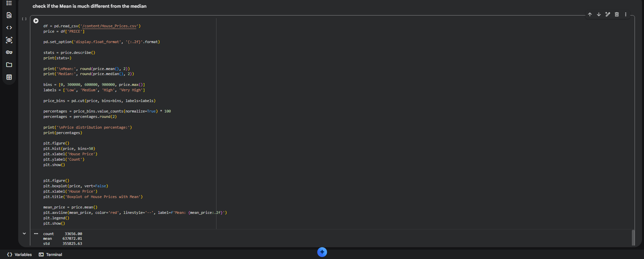Viewport: 644px width, 259px height.
Task: Click the blue Gemini sparkle button
Action: 322,252
